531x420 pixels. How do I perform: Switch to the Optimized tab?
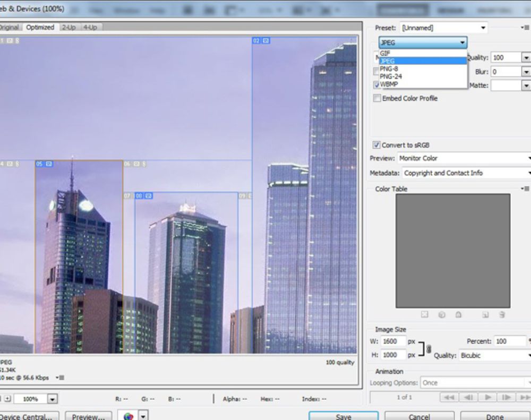coord(40,28)
